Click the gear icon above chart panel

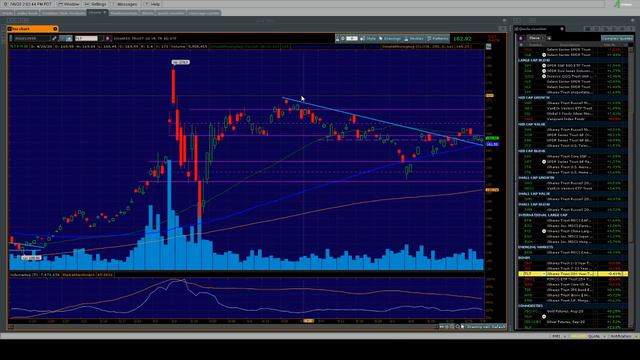(504, 20)
